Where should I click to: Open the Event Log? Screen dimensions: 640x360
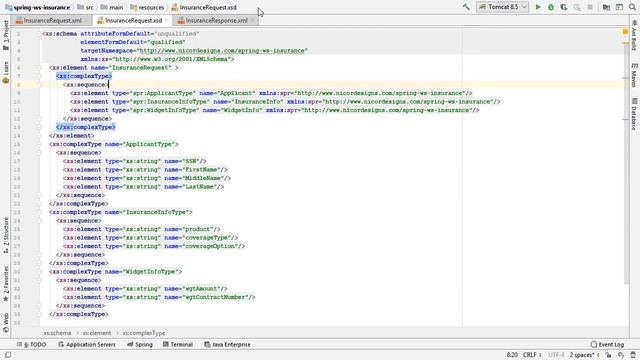[607, 344]
